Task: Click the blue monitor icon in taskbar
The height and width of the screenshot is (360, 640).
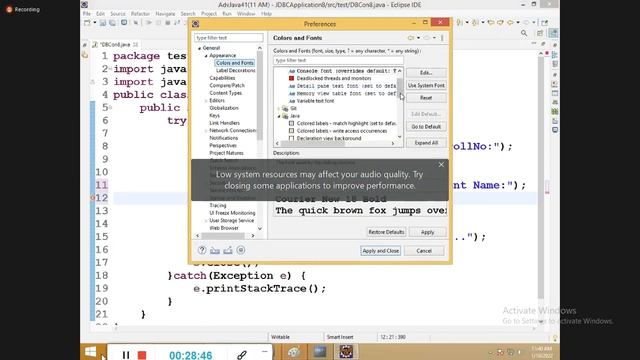Action: point(320,351)
